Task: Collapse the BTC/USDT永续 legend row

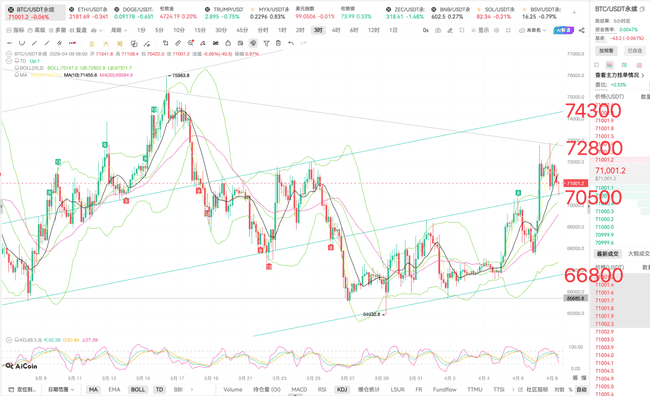Action: 9,54
